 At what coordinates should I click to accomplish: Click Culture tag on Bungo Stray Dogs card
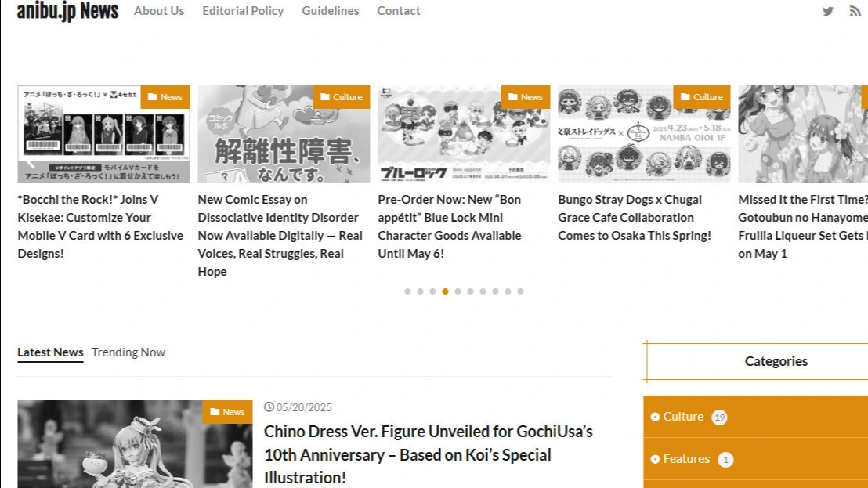click(x=701, y=97)
